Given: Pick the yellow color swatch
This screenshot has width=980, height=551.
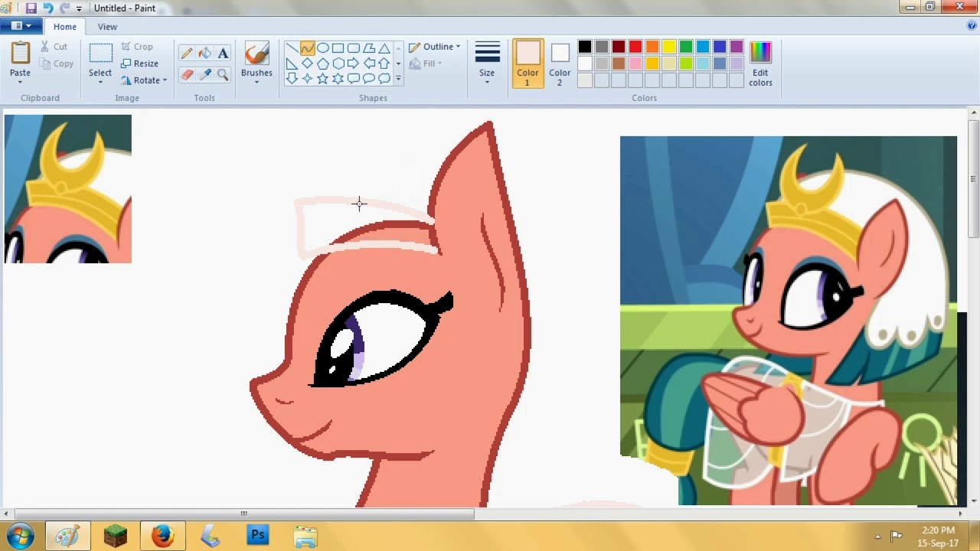Looking at the screenshot, I should pos(669,47).
